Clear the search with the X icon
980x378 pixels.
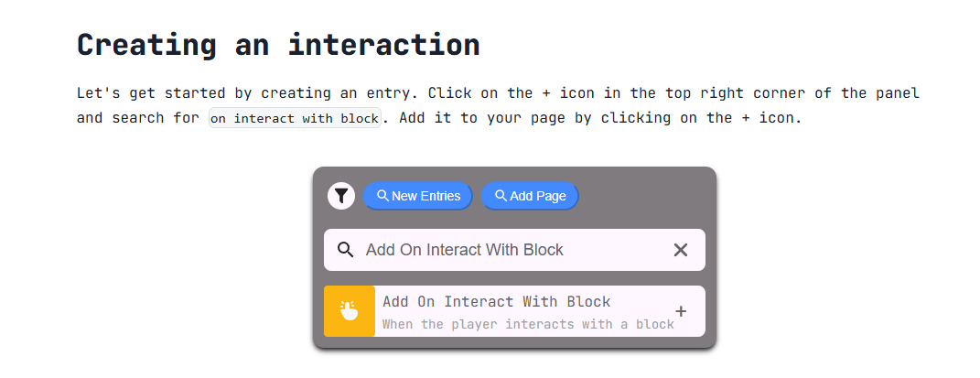(x=681, y=250)
